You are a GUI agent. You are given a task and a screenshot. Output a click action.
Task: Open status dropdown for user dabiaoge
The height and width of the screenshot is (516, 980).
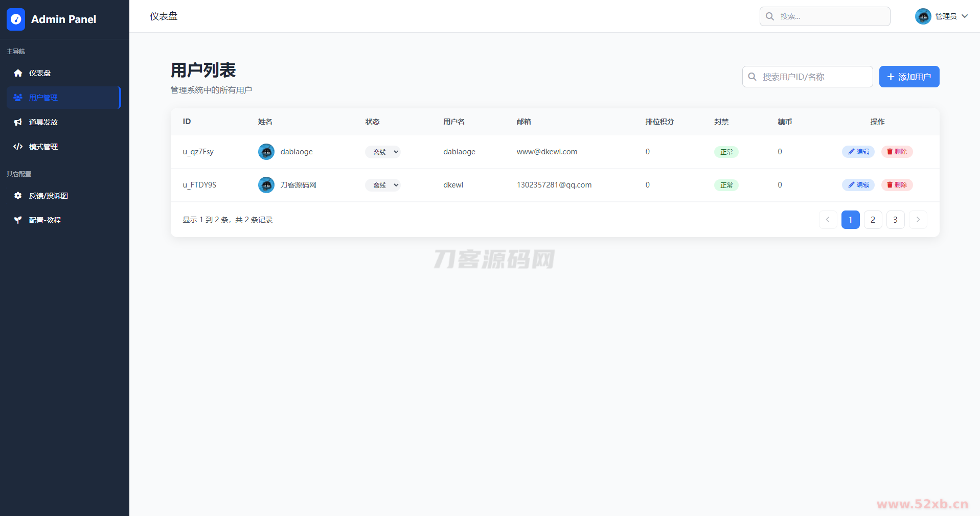383,152
